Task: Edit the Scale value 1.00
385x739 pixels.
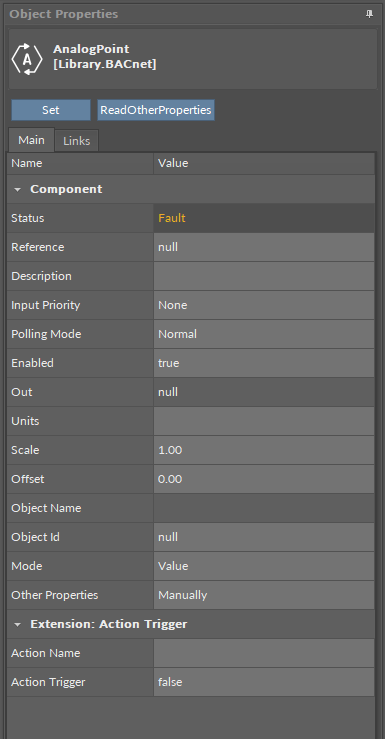Action: pos(264,450)
